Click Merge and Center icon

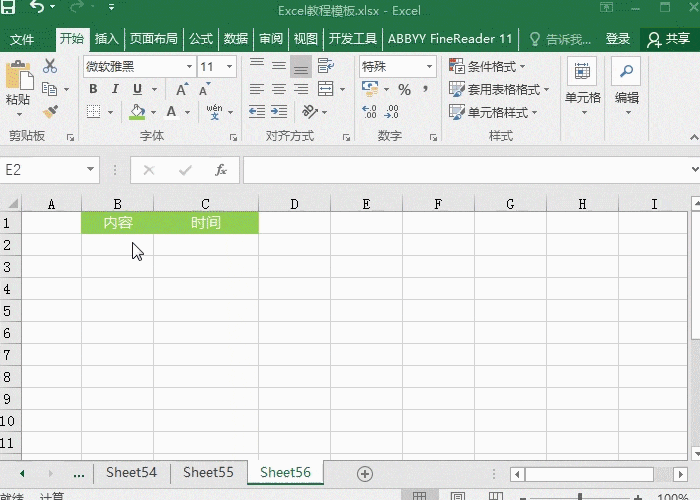325,89
